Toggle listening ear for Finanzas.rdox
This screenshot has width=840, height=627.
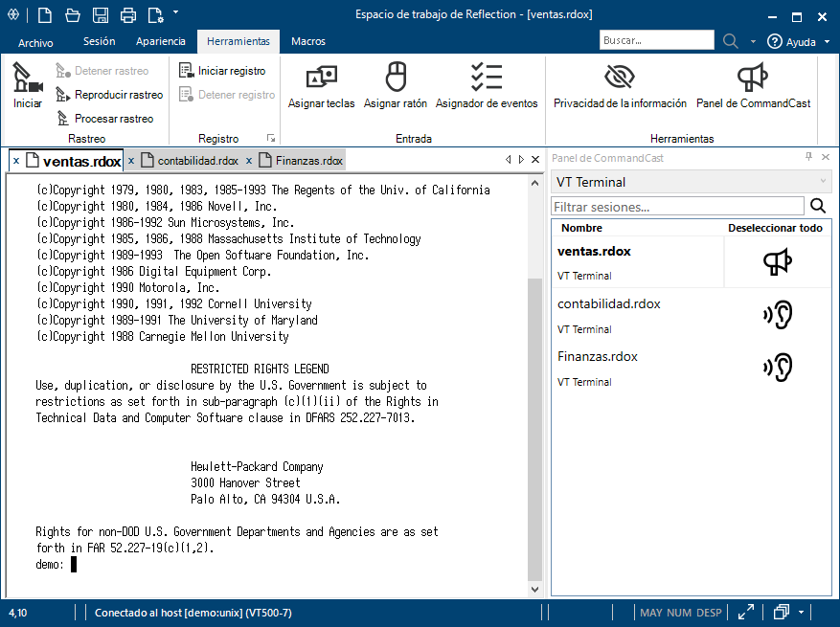[777, 368]
